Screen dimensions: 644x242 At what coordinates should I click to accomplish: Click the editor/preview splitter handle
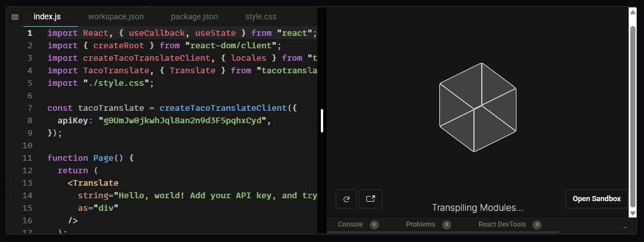coord(322,120)
